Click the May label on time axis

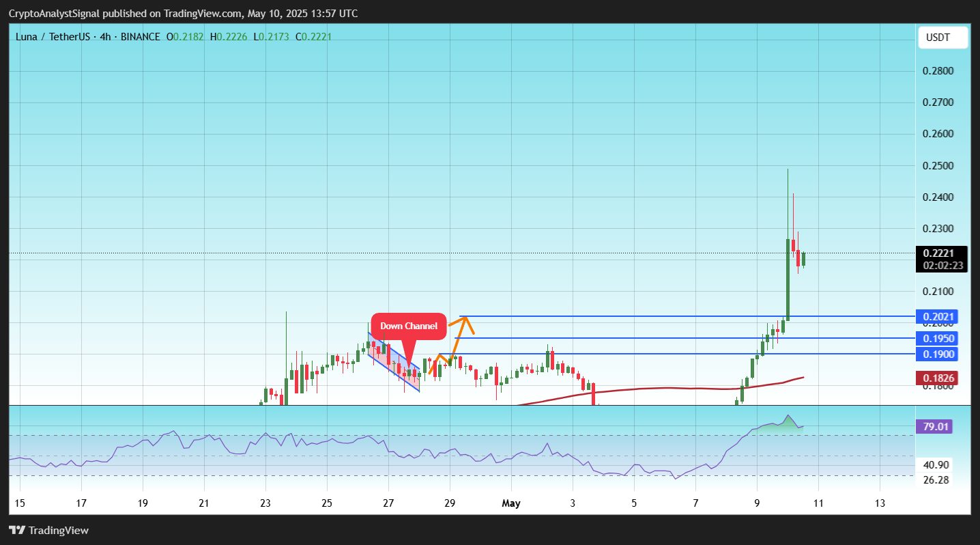[x=511, y=503]
